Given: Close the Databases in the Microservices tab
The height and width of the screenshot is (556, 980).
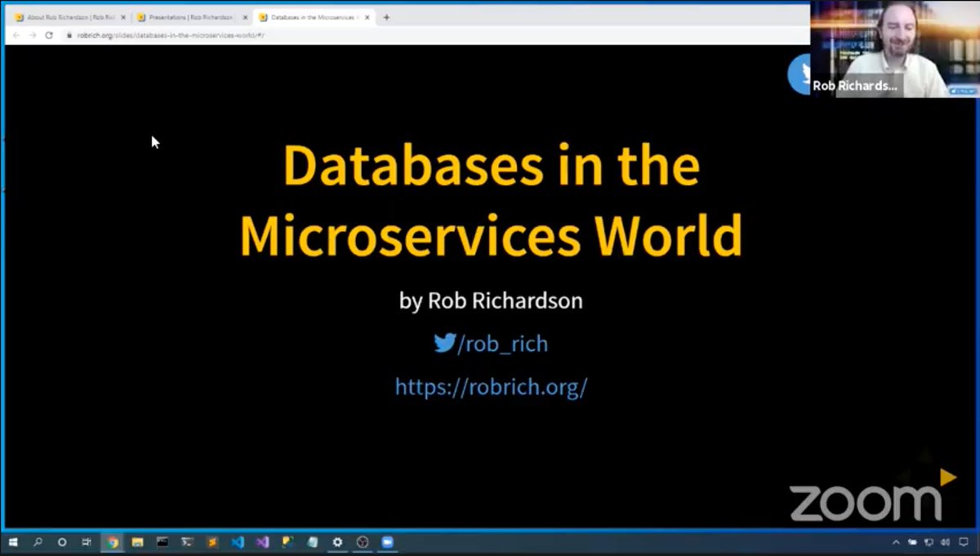Looking at the screenshot, I should pyautogui.click(x=367, y=17).
